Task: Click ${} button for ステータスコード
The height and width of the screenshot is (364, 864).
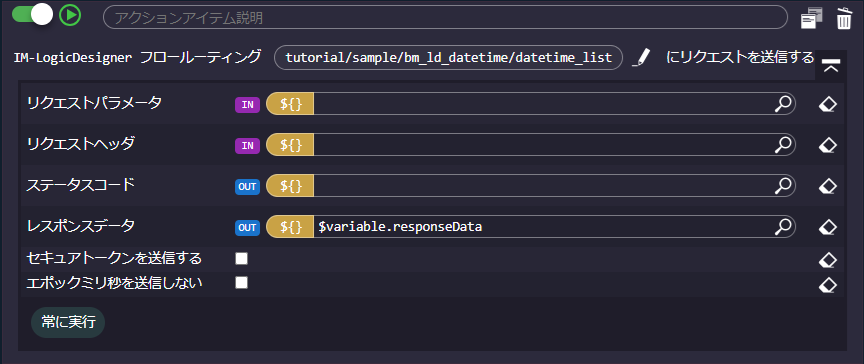Action: click(x=290, y=186)
